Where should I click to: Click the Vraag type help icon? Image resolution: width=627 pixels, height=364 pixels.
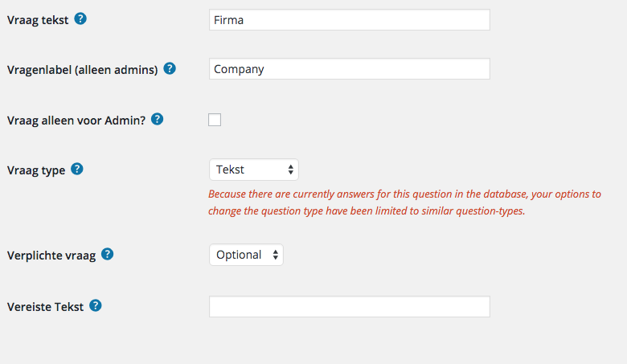pyautogui.click(x=77, y=169)
